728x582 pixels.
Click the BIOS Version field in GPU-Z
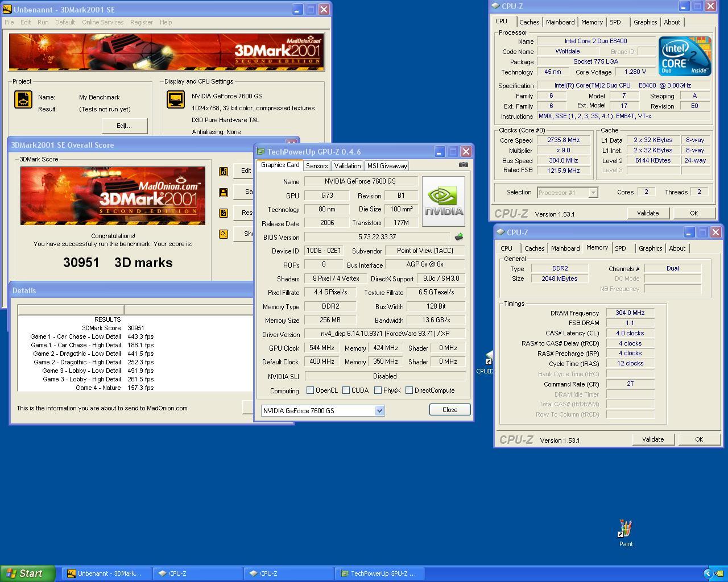(378, 237)
